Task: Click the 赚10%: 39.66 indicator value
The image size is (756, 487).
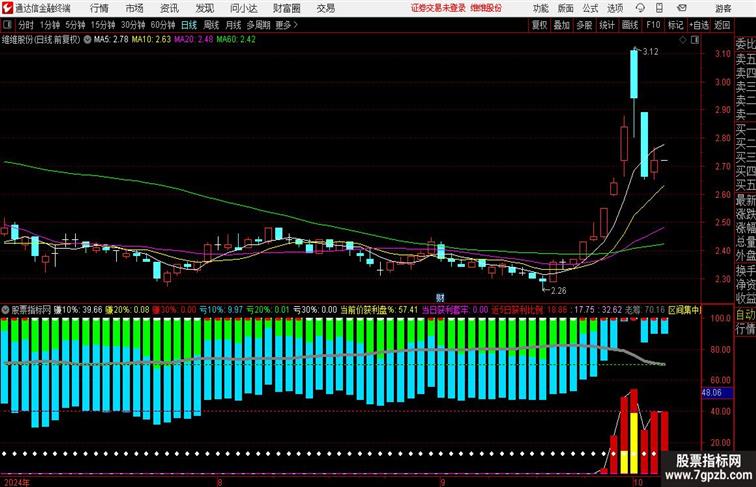Action: point(79,310)
